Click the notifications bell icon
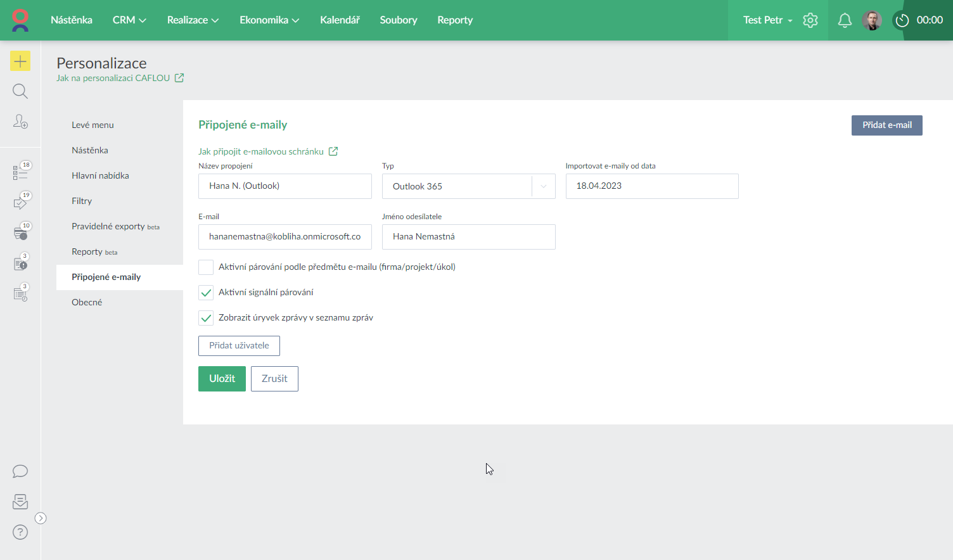 coord(844,20)
